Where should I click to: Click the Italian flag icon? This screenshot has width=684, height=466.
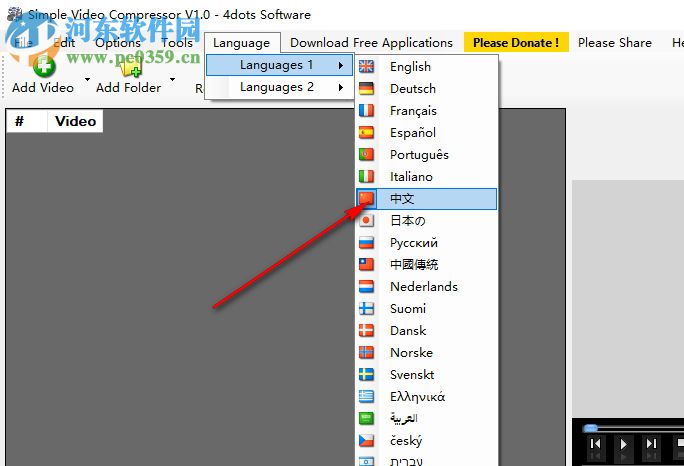pos(366,176)
